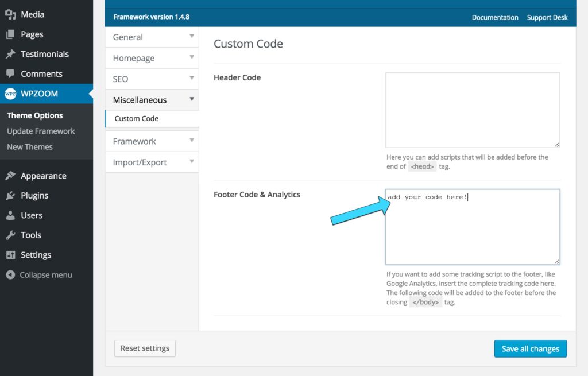Click the Save all changes button
588x376 pixels.
[531, 348]
